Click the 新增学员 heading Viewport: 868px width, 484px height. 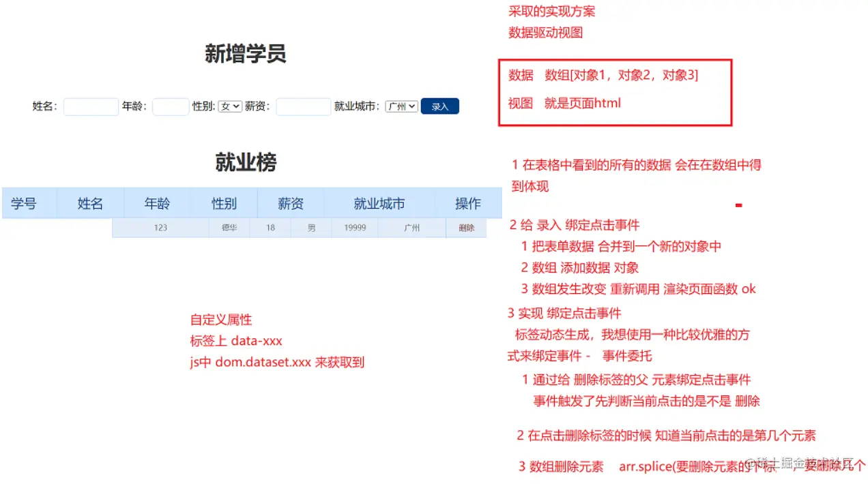coord(246,53)
